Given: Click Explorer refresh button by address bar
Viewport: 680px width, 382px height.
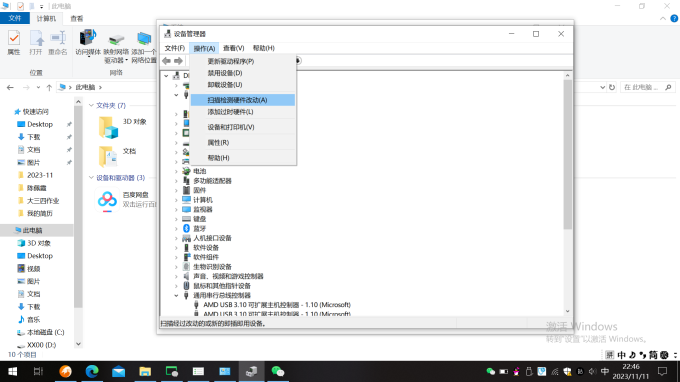Looking at the screenshot, I should [x=612, y=87].
